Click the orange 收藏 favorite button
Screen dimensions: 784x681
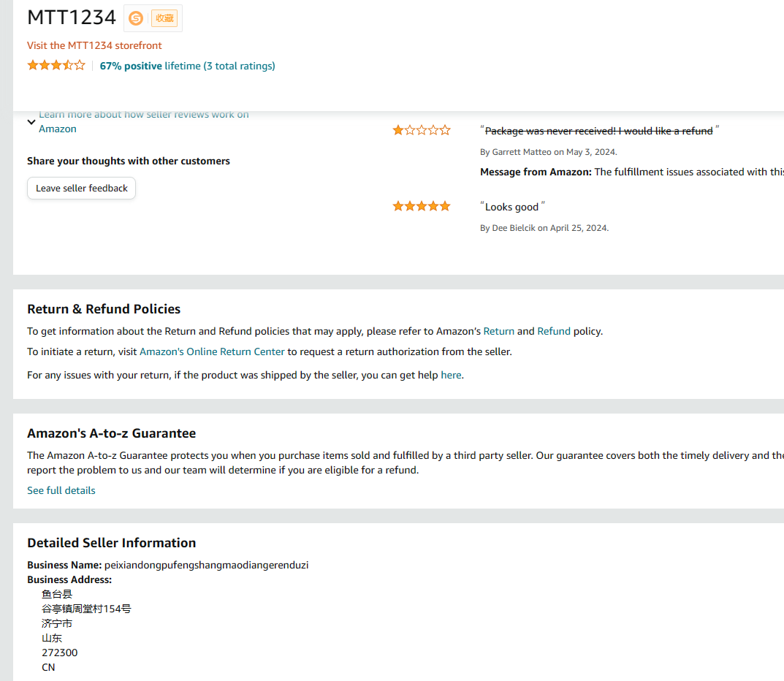164,18
